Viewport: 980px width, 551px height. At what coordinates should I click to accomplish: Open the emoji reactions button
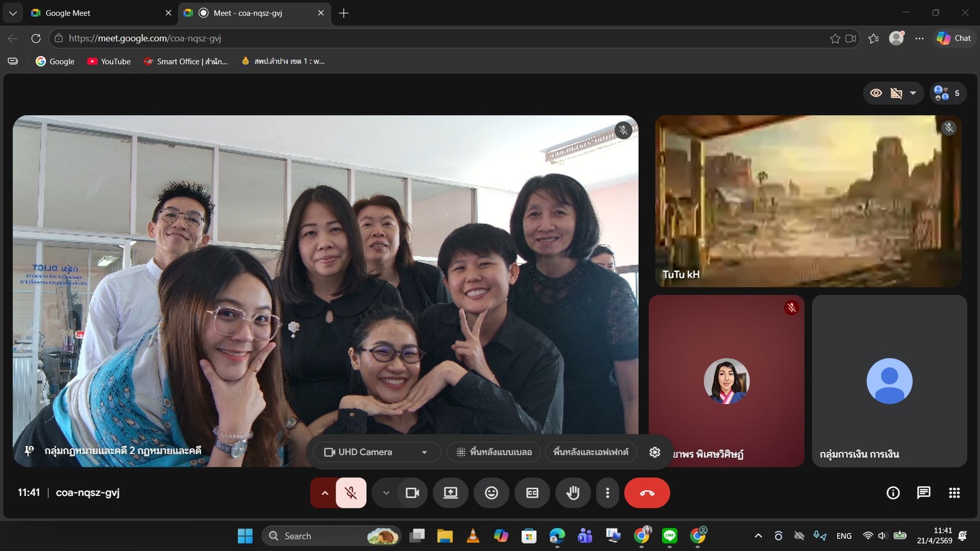click(x=491, y=493)
